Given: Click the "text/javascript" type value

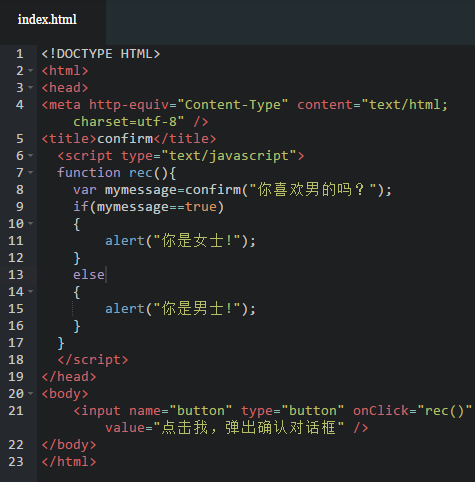Looking at the screenshot, I should tap(229, 156).
